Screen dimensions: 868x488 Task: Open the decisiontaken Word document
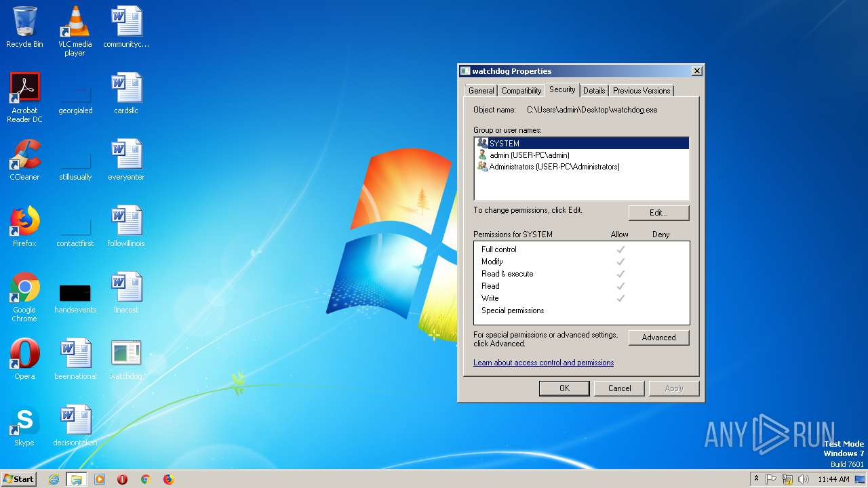(x=75, y=426)
